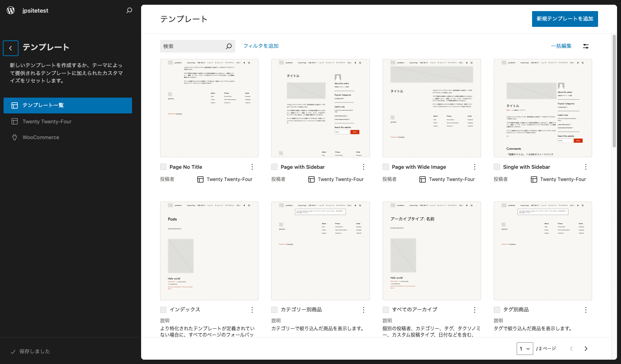Click theme icon under Page with Sidebar
Screen dimensions: 621x364
tap(311, 179)
